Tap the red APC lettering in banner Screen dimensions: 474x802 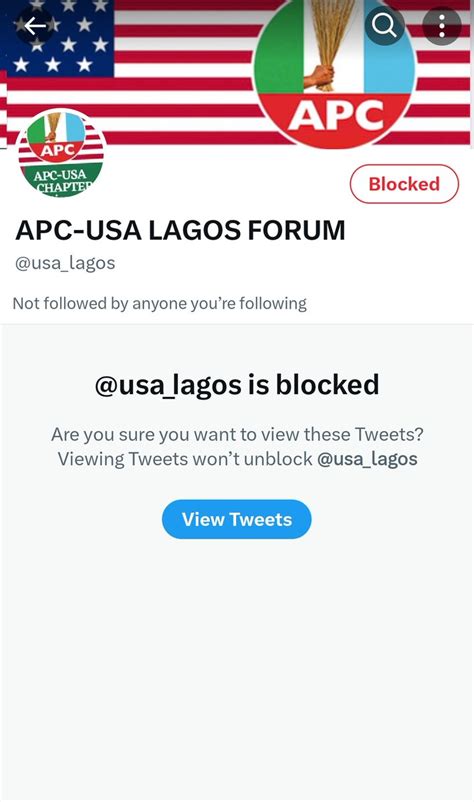pos(336,115)
